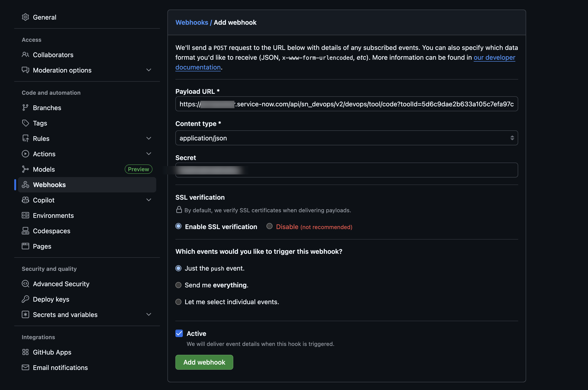This screenshot has height=390, width=588.
Task: Click the Moderation options comment icon
Action: pyautogui.click(x=25, y=70)
